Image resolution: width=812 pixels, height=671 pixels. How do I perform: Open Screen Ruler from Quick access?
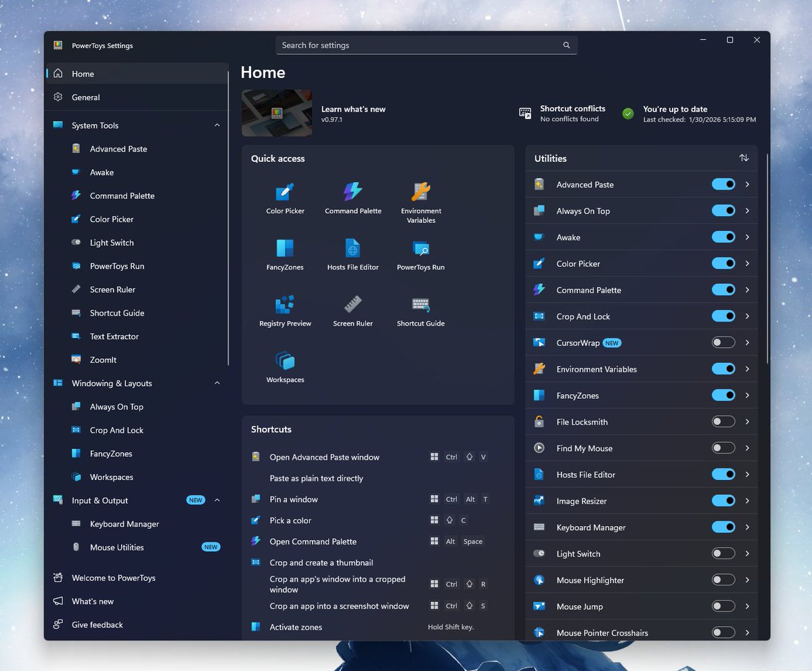point(353,310)
